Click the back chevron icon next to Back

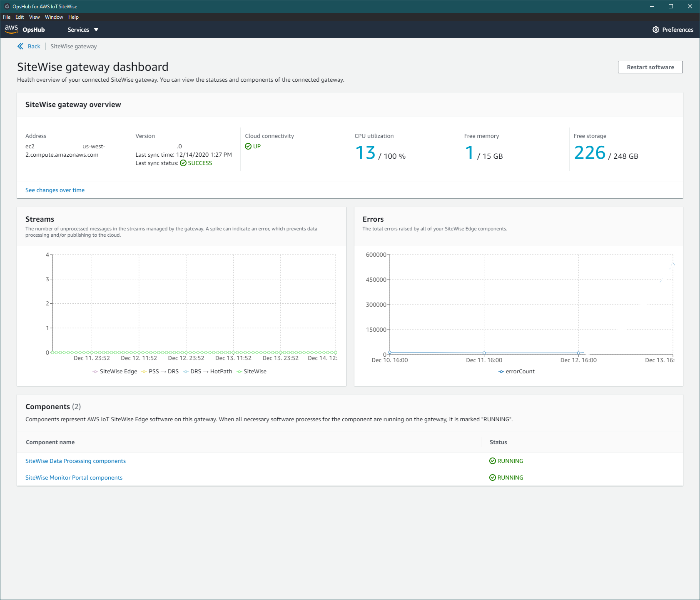click(20, 46)
